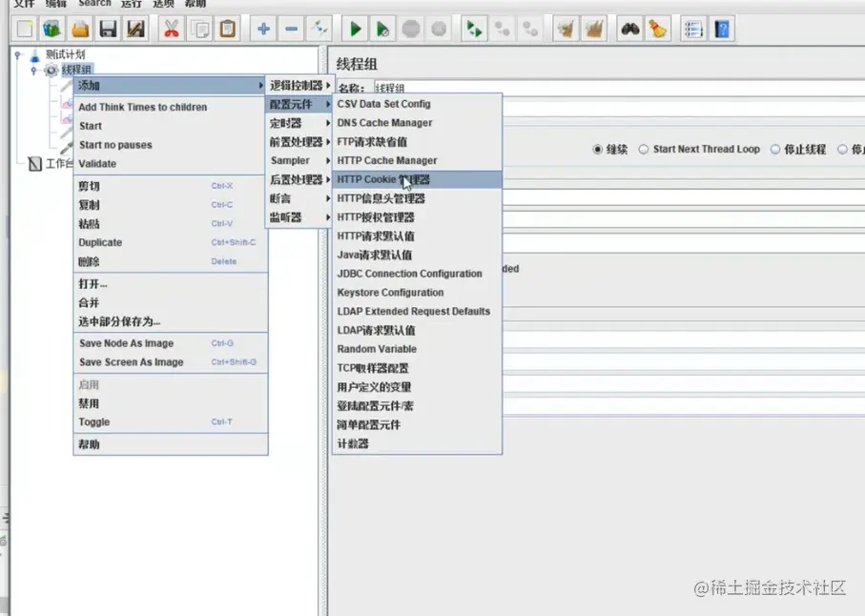
Task: Choose HTTP信息头管理器 menu item
Action: pyautogui.click(x=417, y=198)
